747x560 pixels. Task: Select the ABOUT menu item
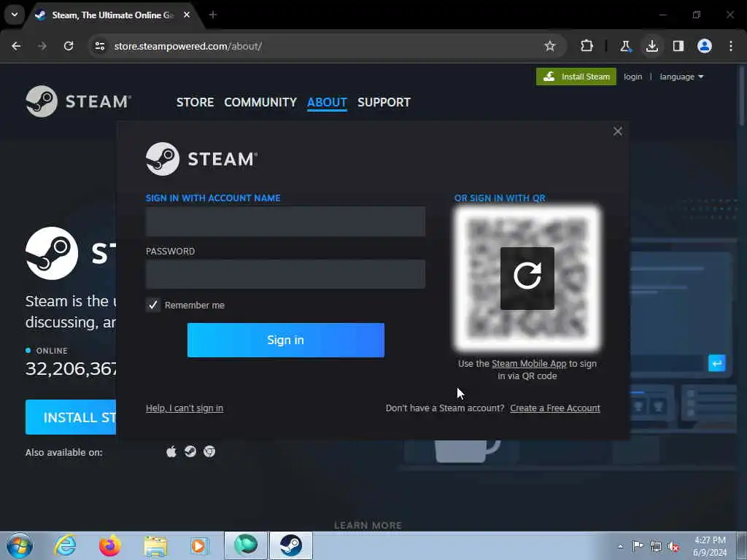(327, 102)
